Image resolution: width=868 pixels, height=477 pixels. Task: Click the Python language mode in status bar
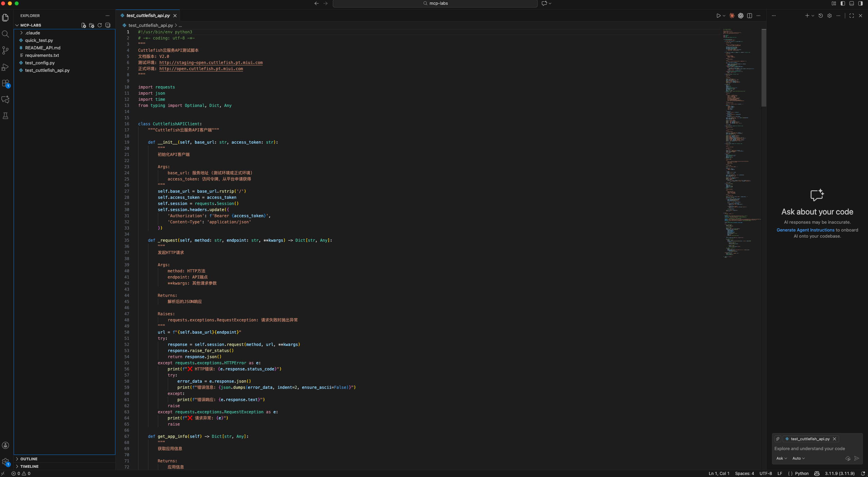802,474
